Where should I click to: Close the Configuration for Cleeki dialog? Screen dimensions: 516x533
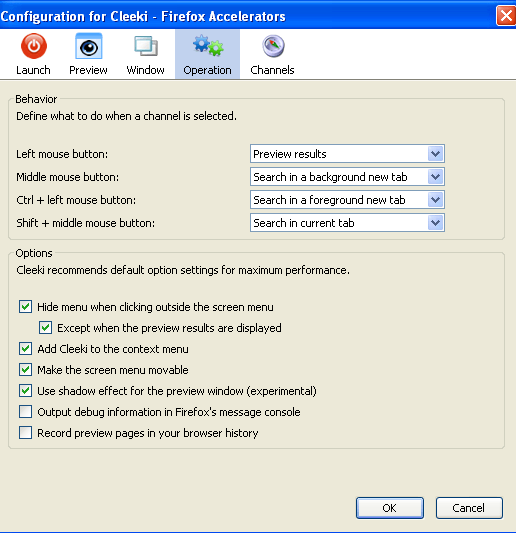coord(506,16)
